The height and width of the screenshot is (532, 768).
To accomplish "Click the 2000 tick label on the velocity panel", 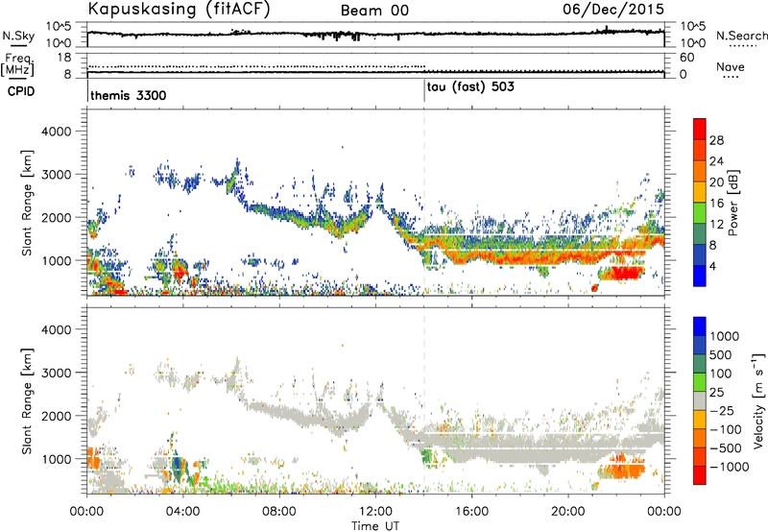I will tap(56, 416).
